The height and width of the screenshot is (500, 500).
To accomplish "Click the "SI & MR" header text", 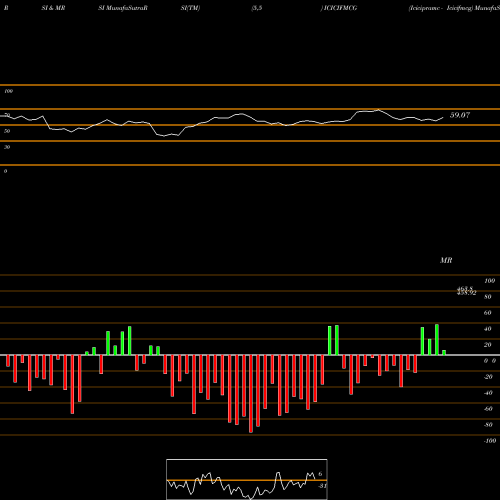I will tap(53, 8).
